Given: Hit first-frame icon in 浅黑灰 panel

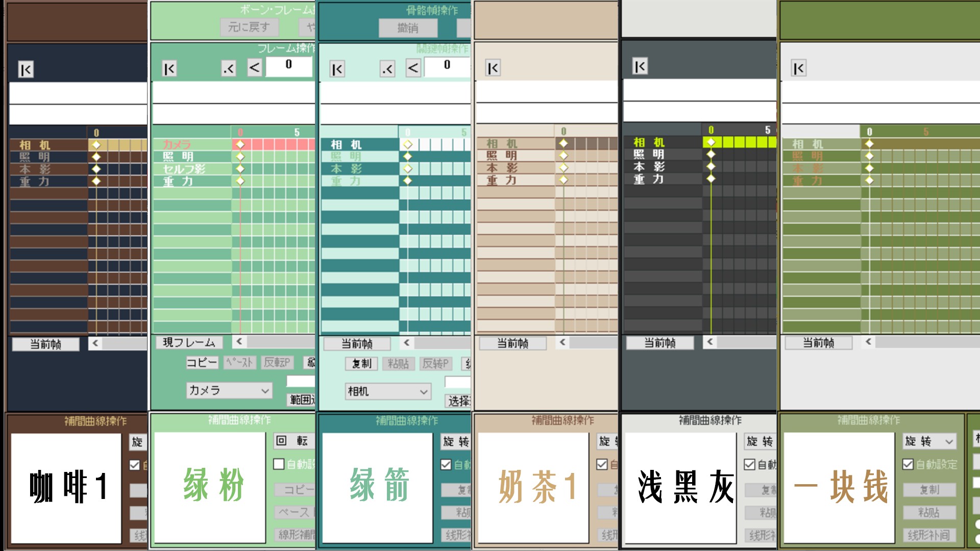Looking at the screenshot, I should click(x=640, y=66).
